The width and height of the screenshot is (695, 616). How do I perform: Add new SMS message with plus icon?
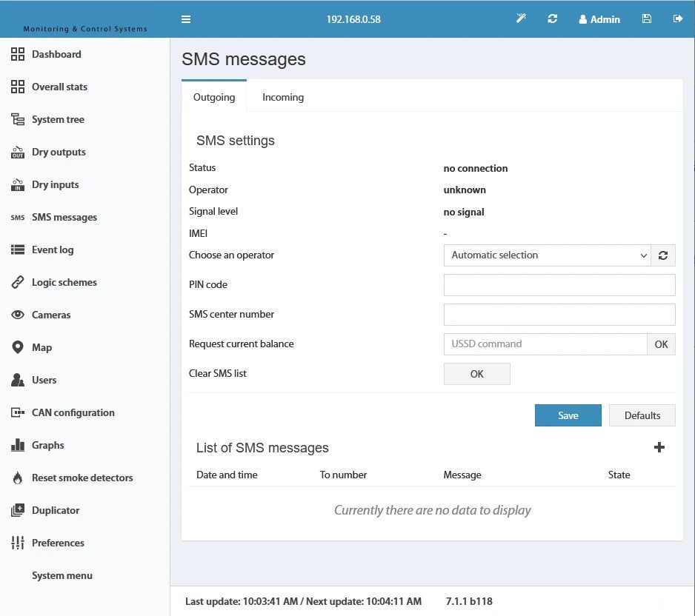[x=659, y=447]
